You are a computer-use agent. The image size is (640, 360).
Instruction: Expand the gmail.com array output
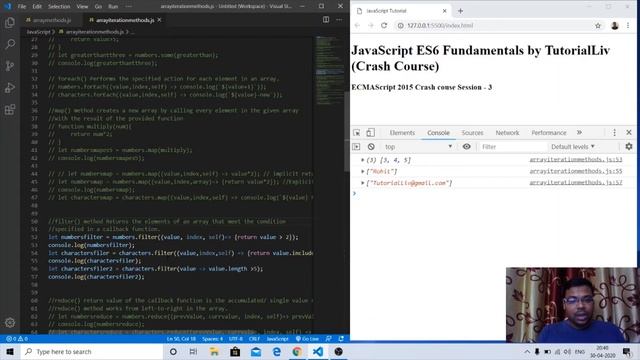[362, 183]
